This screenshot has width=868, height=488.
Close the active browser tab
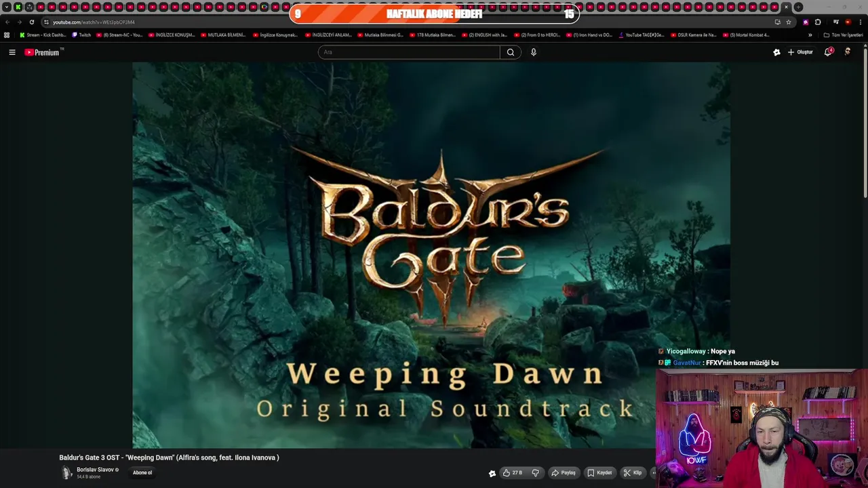787,7
